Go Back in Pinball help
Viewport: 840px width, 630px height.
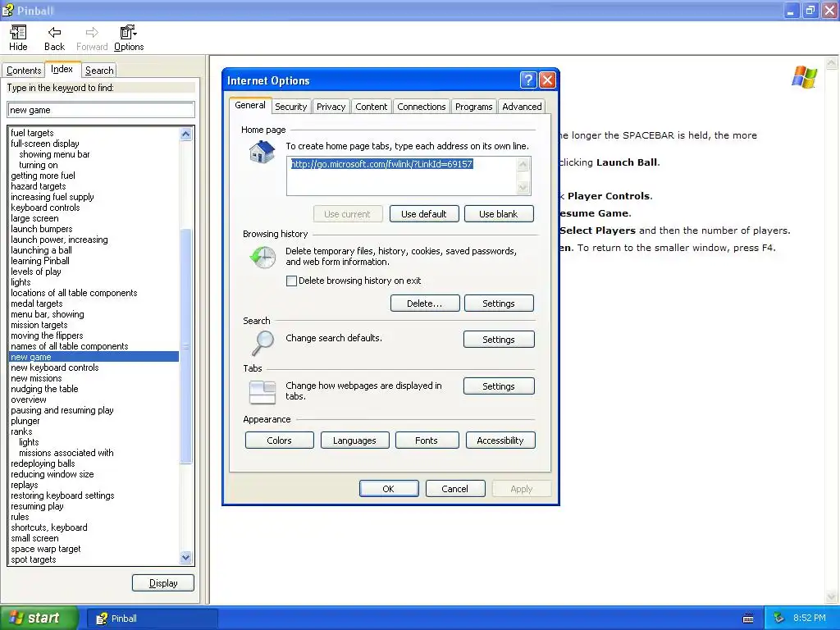[x=54, y=38]
